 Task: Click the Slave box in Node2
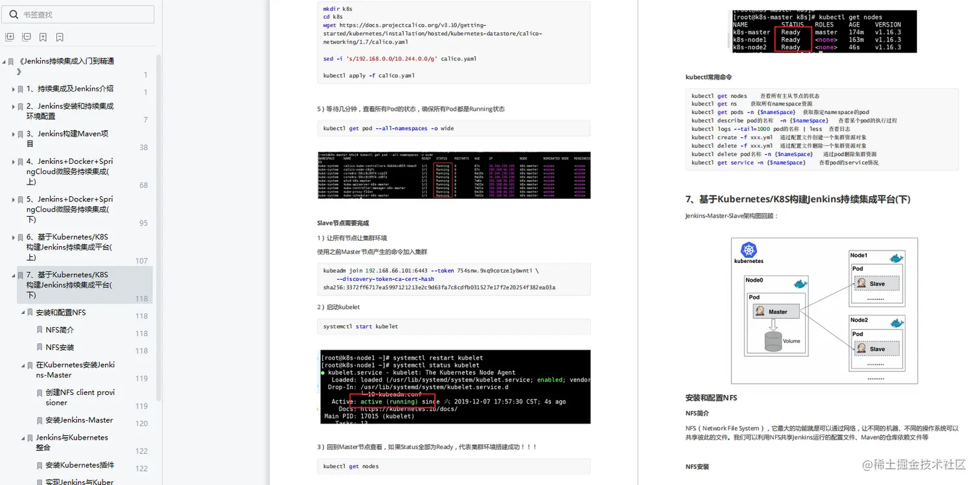point(876,348)
